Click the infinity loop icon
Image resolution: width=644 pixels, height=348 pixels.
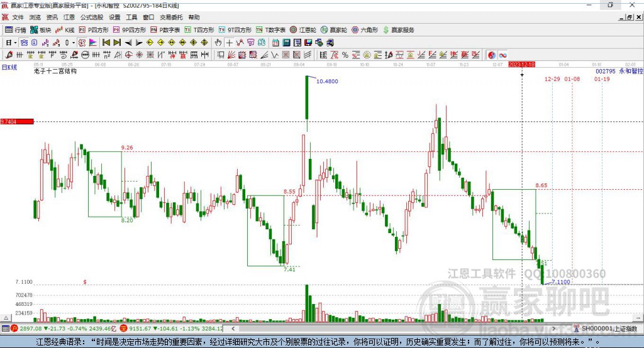pos(502,55)
